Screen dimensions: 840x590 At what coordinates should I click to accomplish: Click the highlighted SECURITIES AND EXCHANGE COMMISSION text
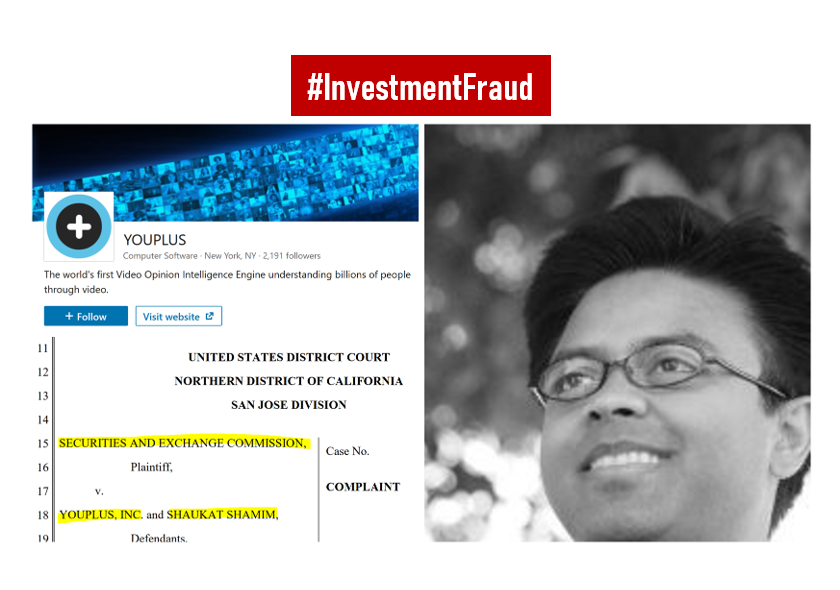pyautogui.click(x=183, y=443)
